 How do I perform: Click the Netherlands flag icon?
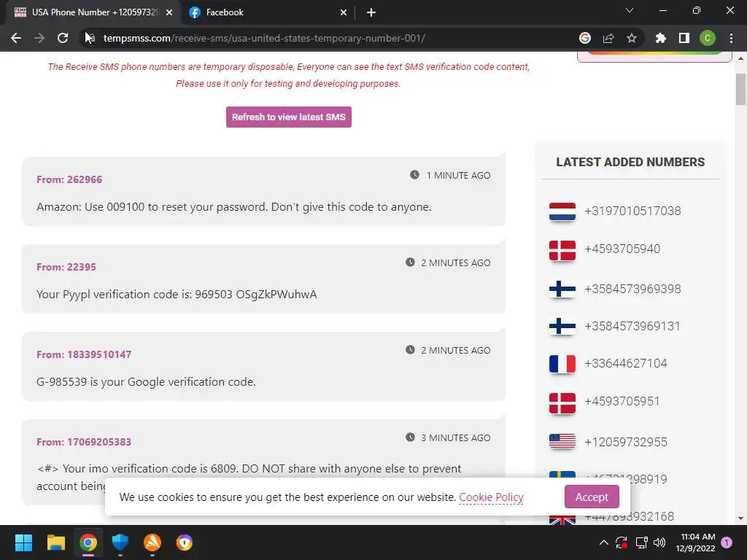click(562, 211)
